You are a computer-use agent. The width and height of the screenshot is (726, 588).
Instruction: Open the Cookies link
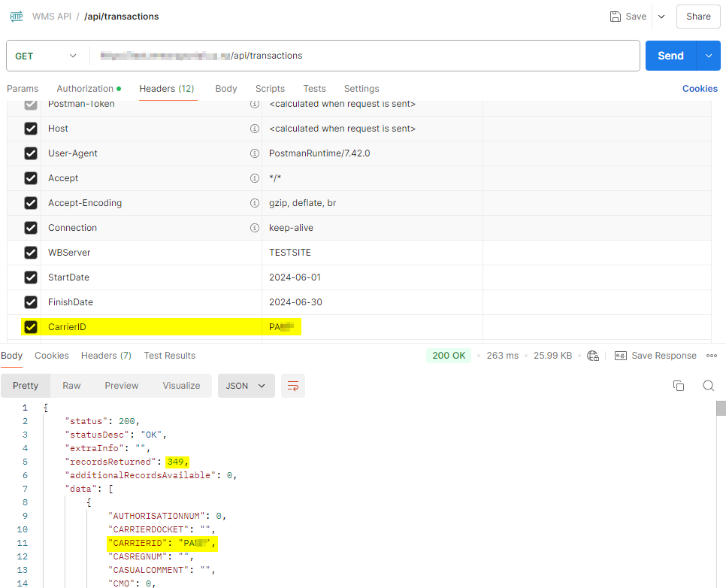pyautogui.click(x=700, y=89)
